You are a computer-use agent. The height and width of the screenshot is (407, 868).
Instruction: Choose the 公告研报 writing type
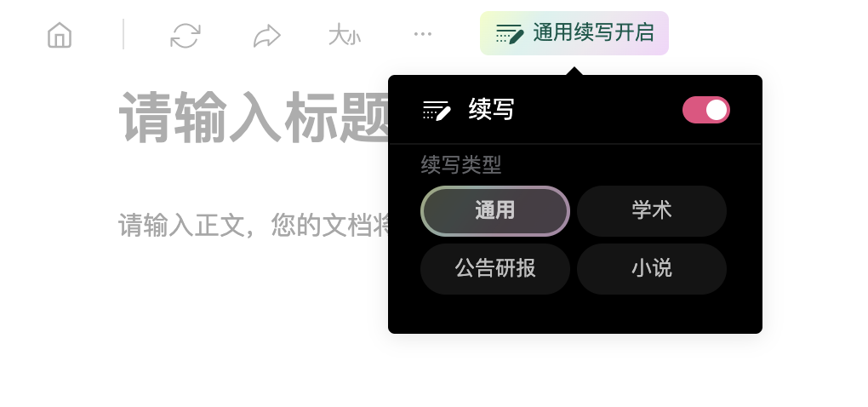point(495,268)
